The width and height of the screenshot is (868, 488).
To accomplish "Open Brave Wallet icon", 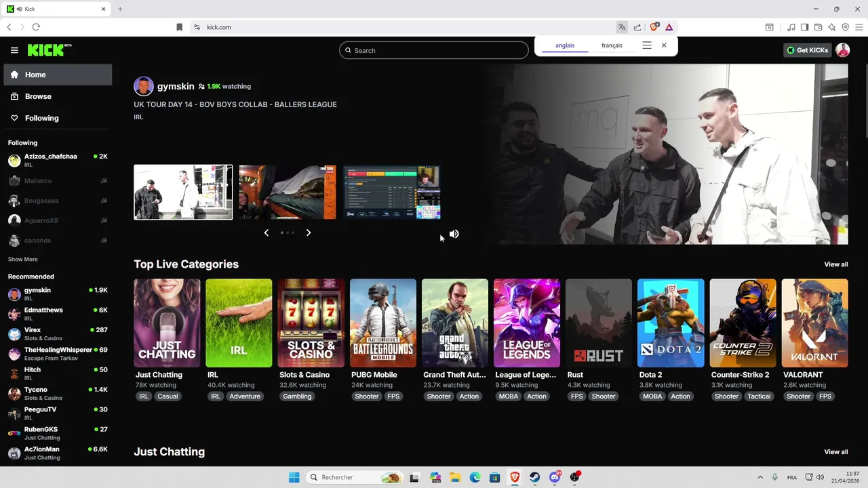I will (818, 27).
